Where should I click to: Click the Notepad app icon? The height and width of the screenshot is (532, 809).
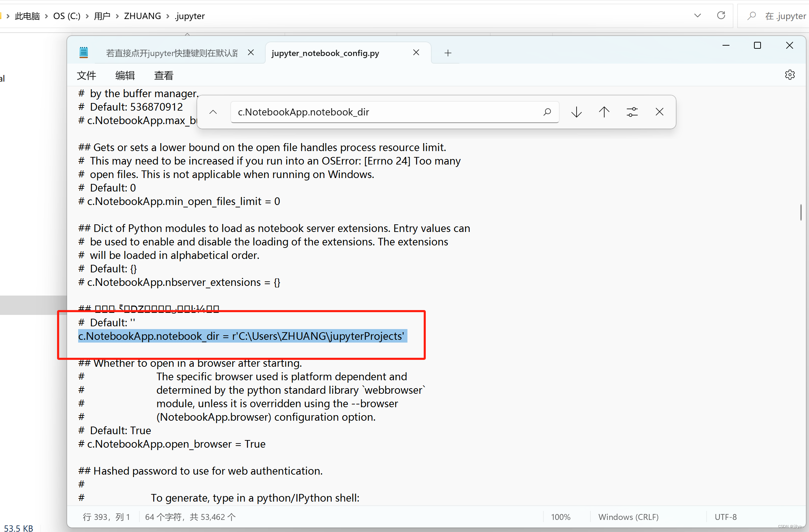[83, 53]
